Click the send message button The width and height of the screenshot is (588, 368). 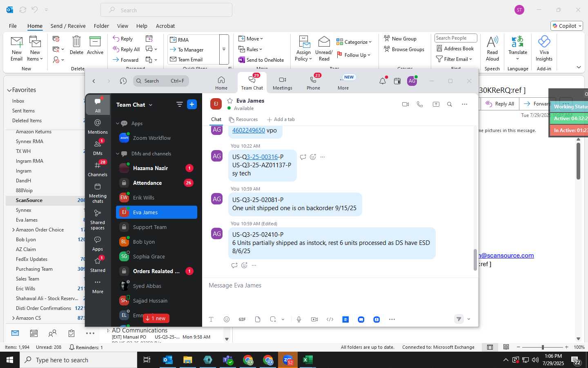[x=459, y=319]
